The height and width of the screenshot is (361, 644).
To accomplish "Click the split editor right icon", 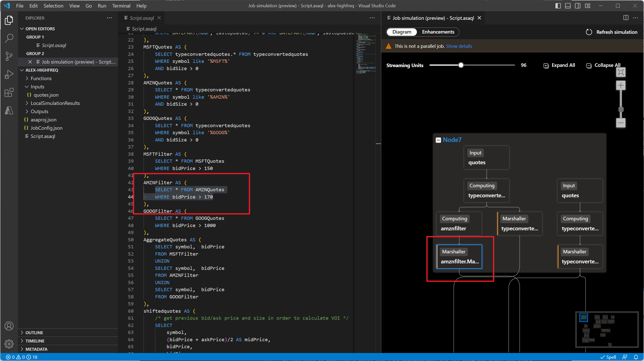I will (x=625, y=18).
